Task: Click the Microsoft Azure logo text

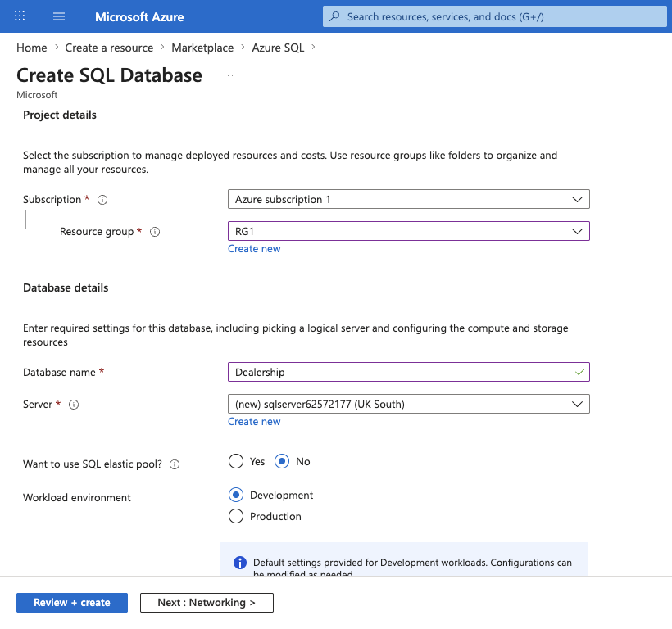Action: [x=139, y=16]
